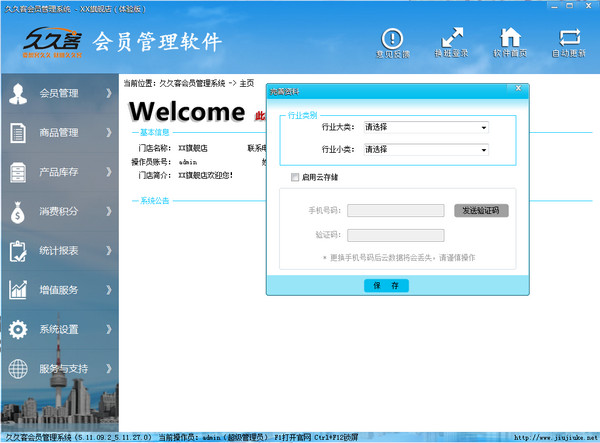Image resolution: width=600 pixels, height=443 pixels.
Task: Click the 会员管理 person icon in sidebar
Action: click(x=18, y=94)
